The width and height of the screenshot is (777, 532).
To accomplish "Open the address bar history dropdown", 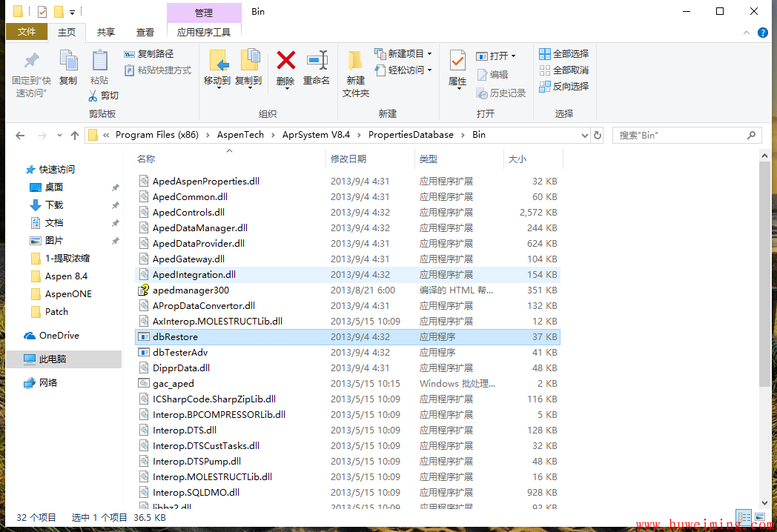I will [585, 136].
